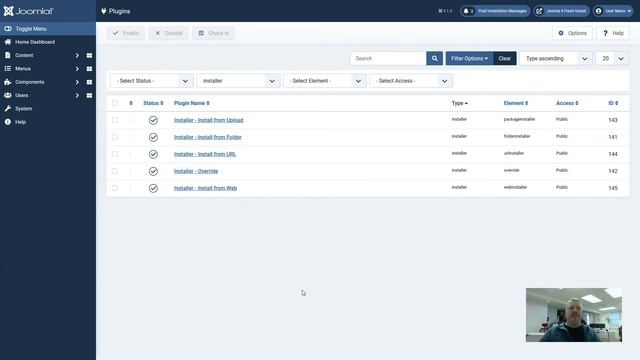Click the Help info icon in sidebar

click(7, 122)
